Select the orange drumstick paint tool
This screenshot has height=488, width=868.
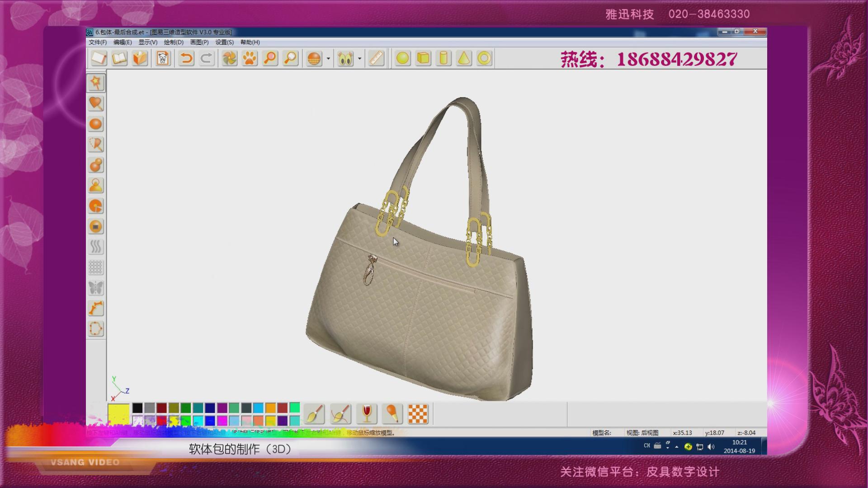coord(392,413)
